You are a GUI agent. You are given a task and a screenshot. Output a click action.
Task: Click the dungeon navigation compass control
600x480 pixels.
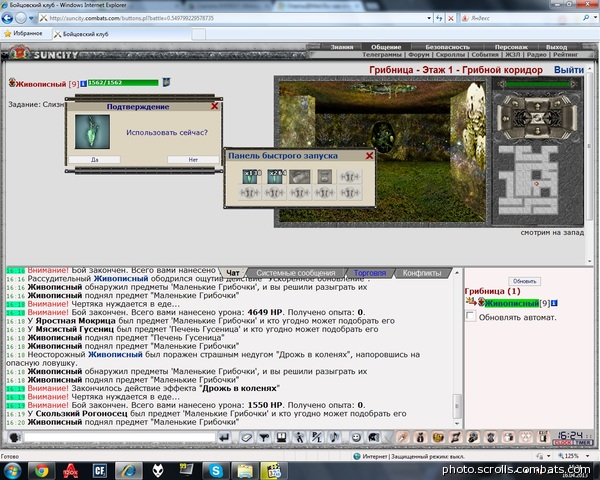[537, 117]
